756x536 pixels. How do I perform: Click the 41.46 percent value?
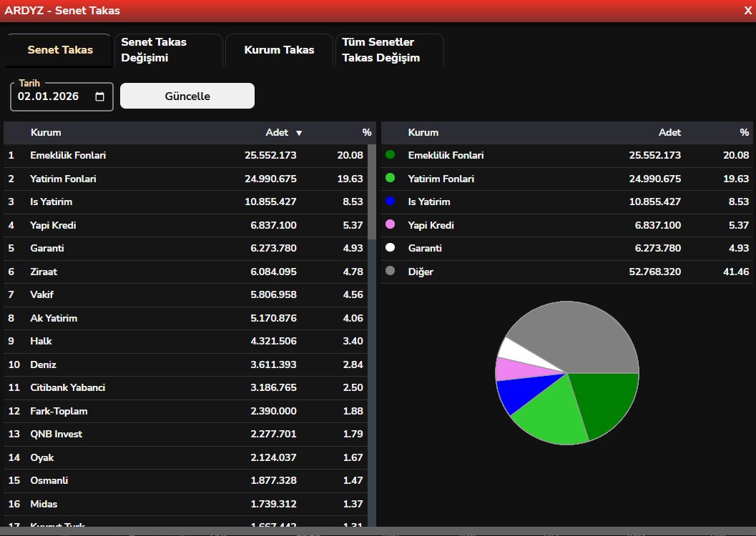coord(736,272)
